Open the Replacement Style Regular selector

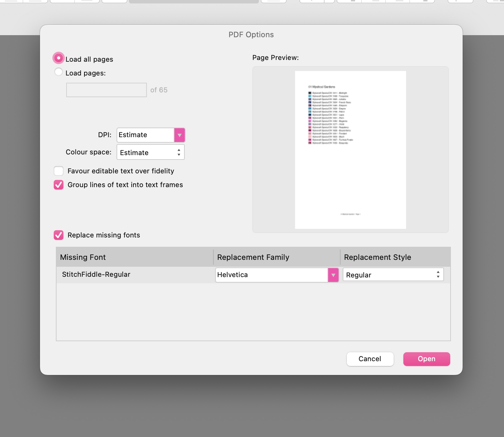[393, 275]
